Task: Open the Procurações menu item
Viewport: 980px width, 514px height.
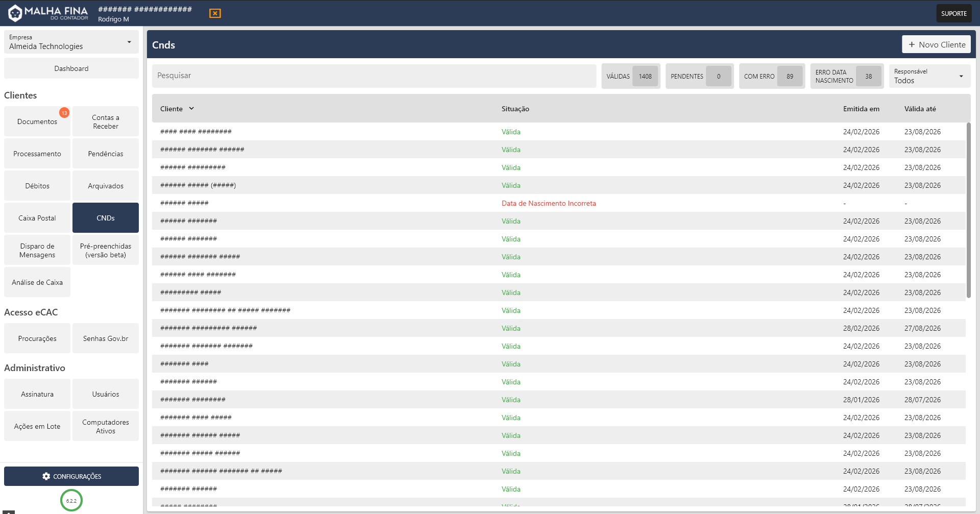Action: [37, 338]
